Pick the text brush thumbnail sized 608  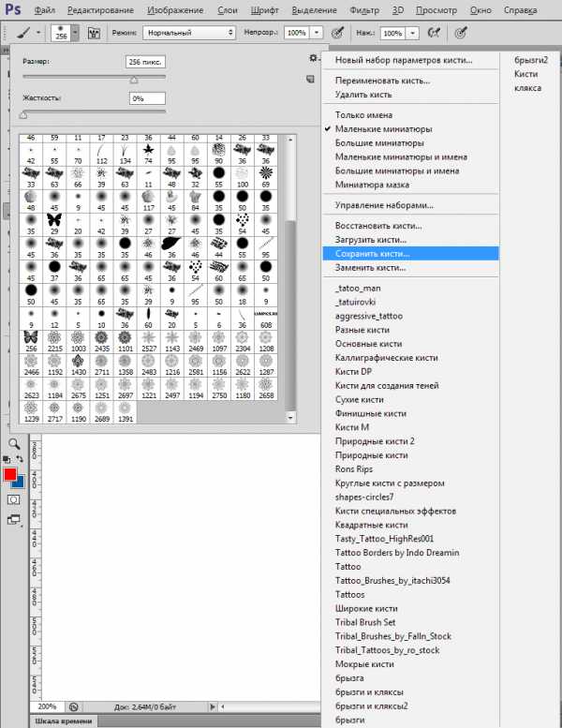coord(266,318)
